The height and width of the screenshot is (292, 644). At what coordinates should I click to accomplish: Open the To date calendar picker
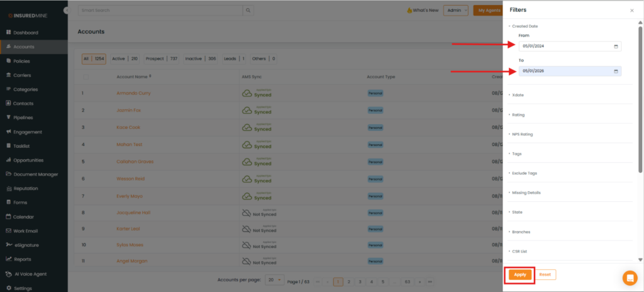point(616,71)
